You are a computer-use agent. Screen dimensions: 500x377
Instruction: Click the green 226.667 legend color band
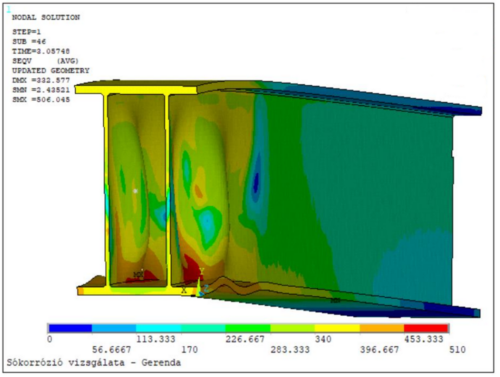pos(248,328)
